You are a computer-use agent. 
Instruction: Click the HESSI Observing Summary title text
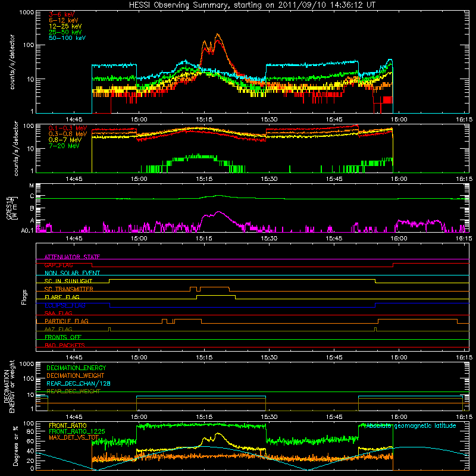252,5
